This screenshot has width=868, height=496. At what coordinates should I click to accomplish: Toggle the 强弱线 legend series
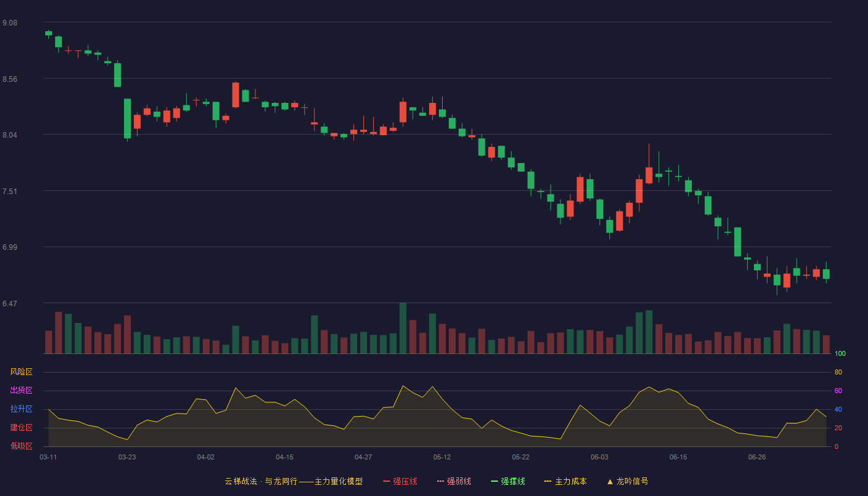454,481
